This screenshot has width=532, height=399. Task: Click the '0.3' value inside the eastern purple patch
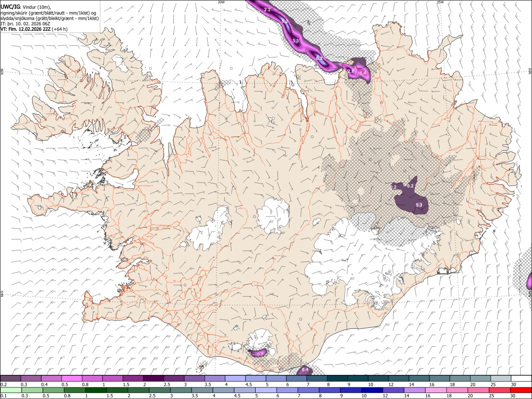point(419,205)
